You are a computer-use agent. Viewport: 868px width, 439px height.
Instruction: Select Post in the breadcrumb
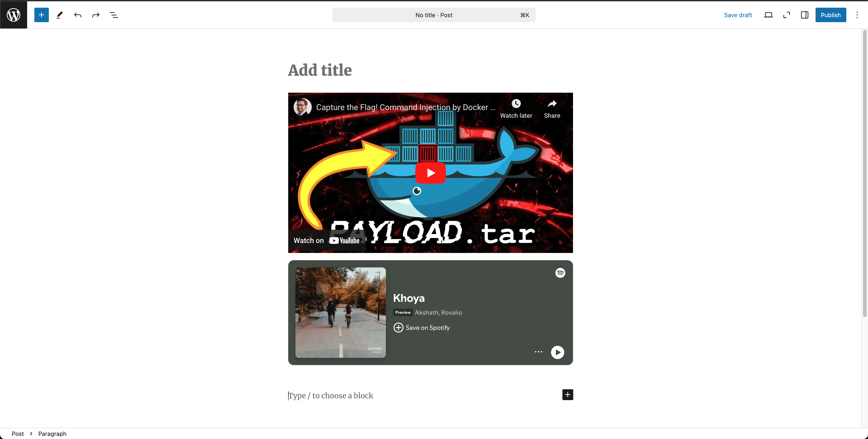click(x=18, y=434)
